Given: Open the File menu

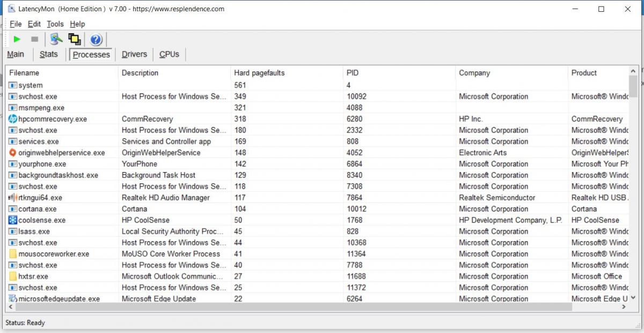Looking at the screenshot, I should (x=16, y=24).
